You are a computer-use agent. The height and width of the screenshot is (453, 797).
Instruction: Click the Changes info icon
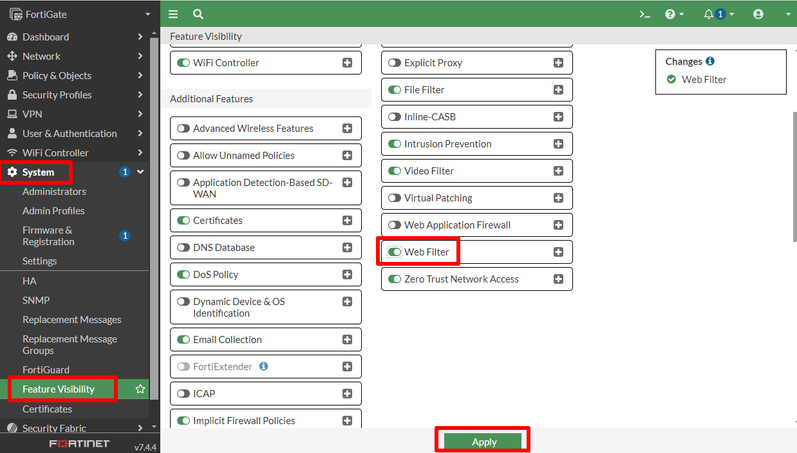click(x=710, y=61)
